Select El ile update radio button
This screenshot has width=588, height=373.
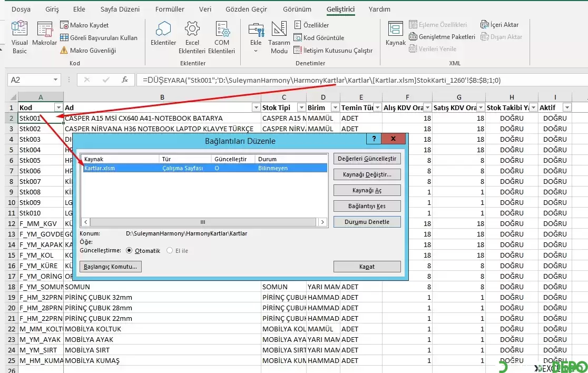point(170,250)
